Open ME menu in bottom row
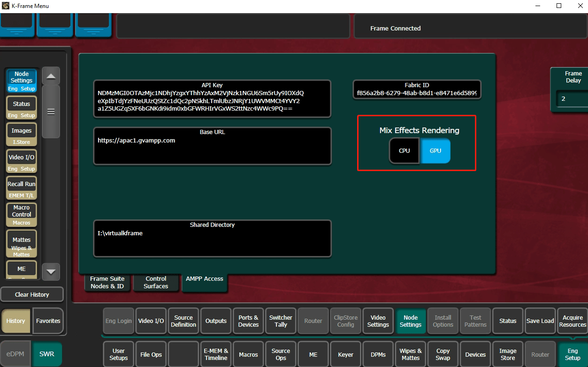The image size is (588, 367). tap(313, 354)
